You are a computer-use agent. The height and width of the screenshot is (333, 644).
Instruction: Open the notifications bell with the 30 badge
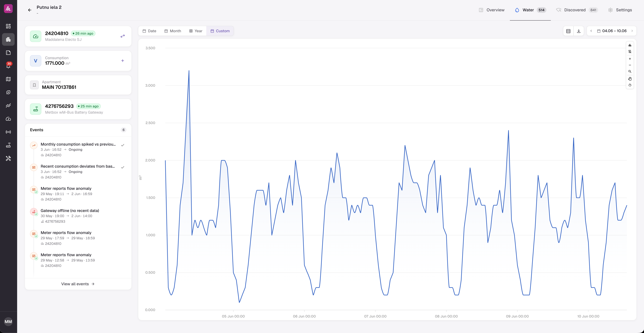[8, 66]
